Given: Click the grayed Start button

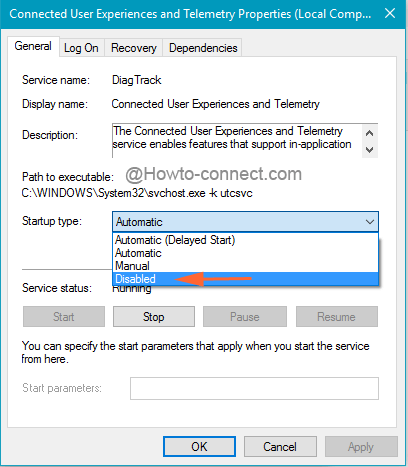Looking at the screenshot, I should (64, 317).
